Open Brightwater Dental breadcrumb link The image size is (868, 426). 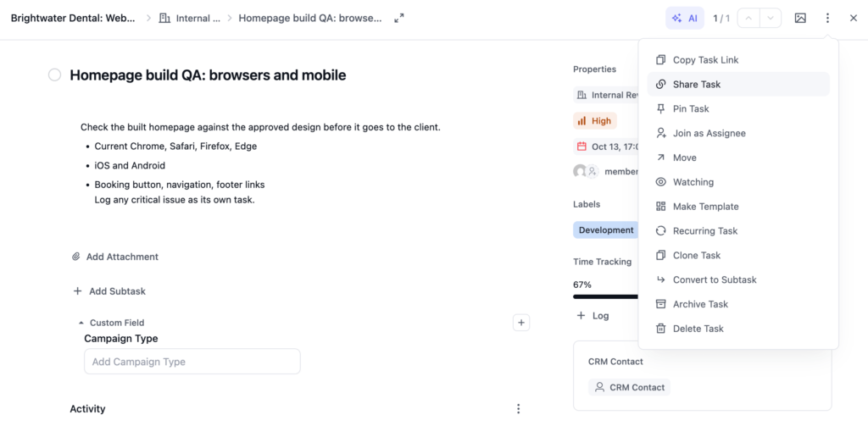73,19
